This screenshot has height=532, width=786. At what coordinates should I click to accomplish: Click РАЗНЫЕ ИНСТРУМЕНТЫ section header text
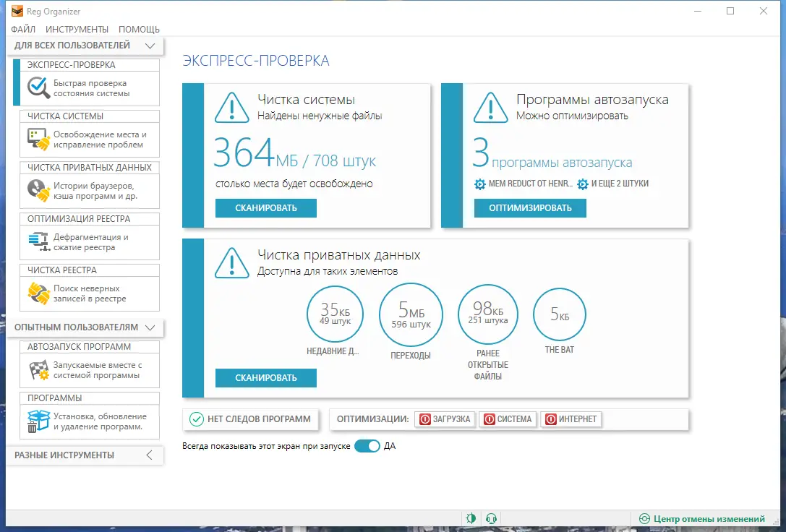64,455
